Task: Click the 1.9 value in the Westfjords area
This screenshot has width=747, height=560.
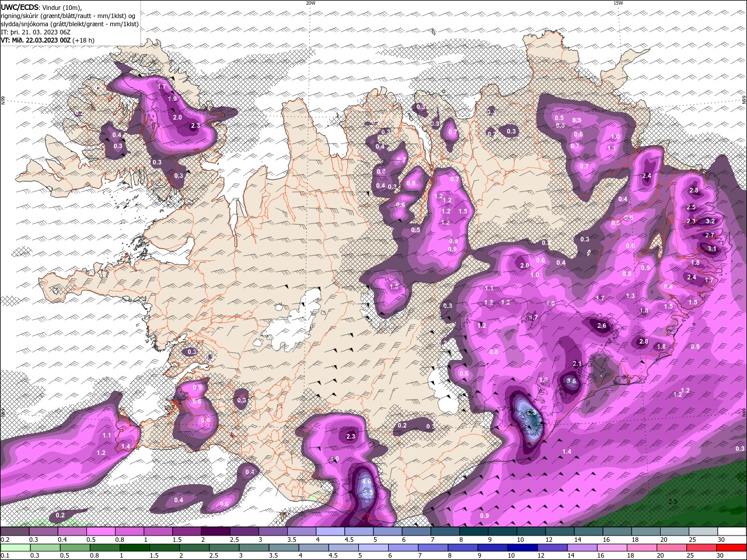Action: pos(172,99)
